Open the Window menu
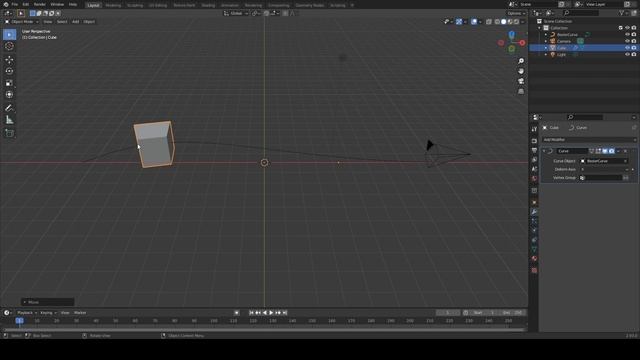 (57, 4)
